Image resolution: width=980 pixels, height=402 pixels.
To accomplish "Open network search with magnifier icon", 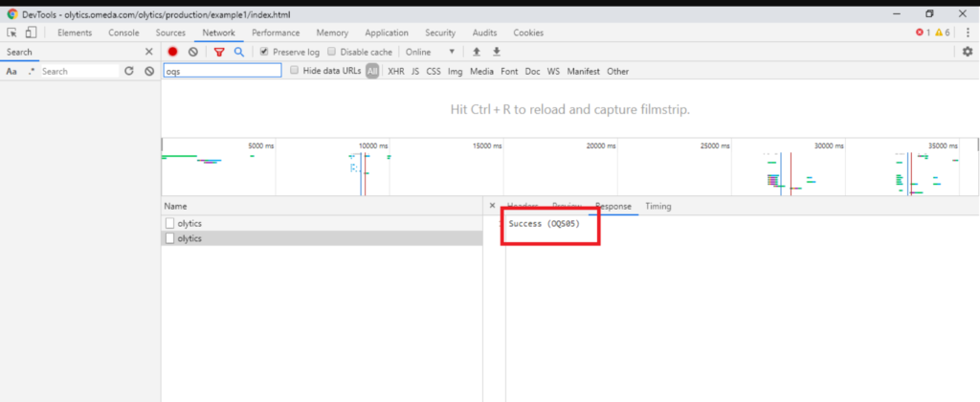I will (x=239, y=52).
